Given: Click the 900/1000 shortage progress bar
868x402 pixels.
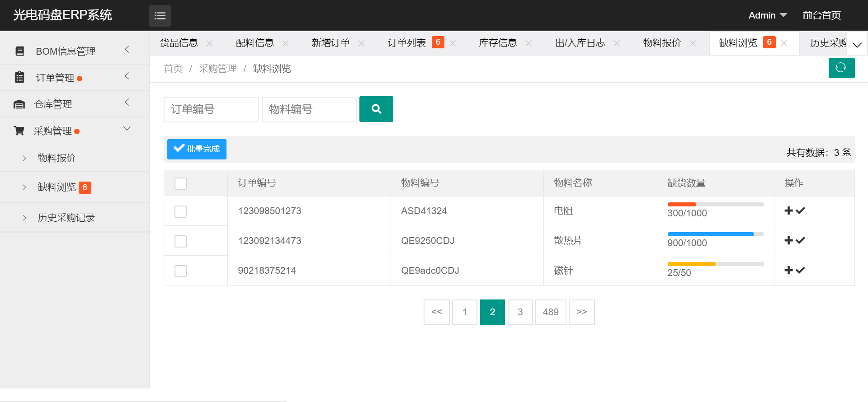Looking at the screenshot, I should (716, 234).
